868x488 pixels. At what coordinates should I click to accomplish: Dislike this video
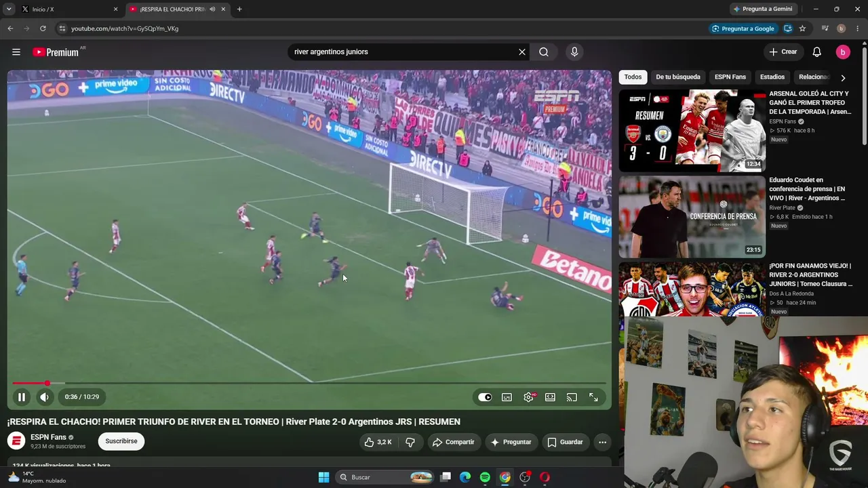tap(410, 442)
